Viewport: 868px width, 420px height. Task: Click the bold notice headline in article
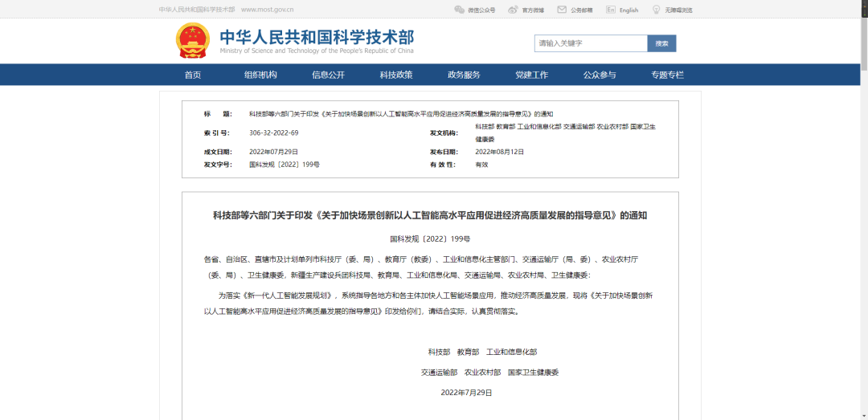click(x=430, y=216)
